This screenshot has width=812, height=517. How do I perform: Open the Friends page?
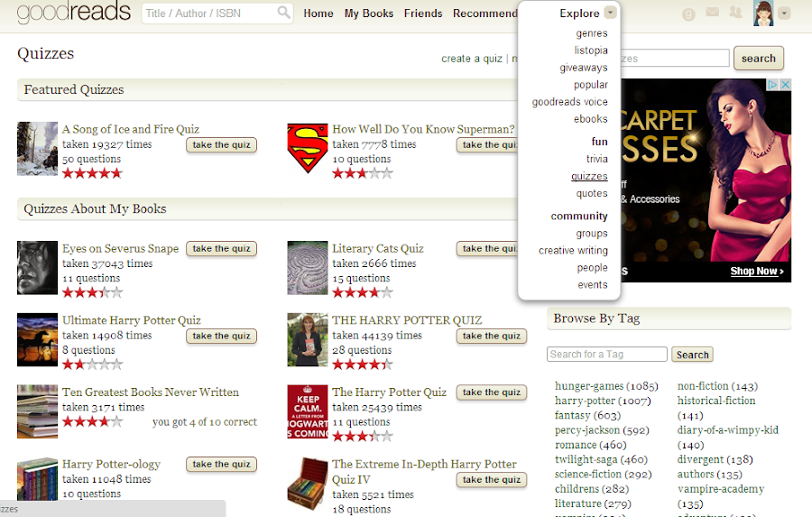pos(423,14)
